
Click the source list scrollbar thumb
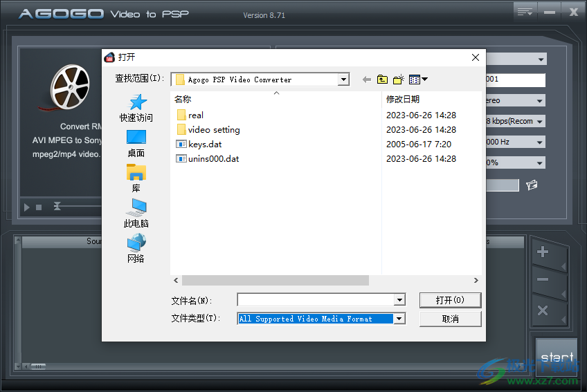[x=38, y=366]
